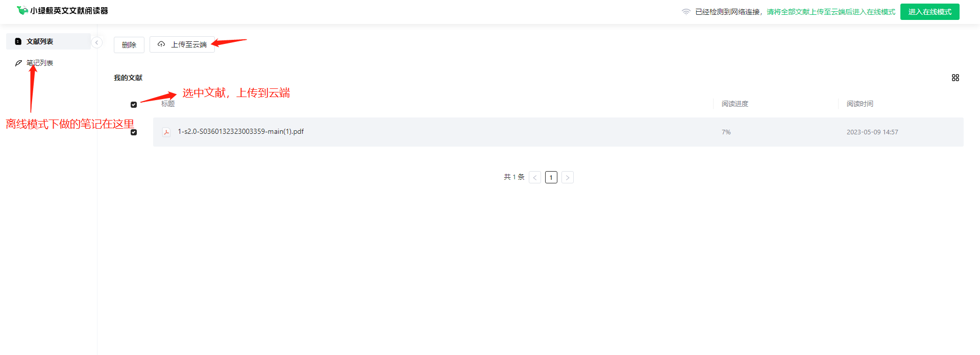Go to next page arrow
The image size is (980, 355).
point(568,177)
